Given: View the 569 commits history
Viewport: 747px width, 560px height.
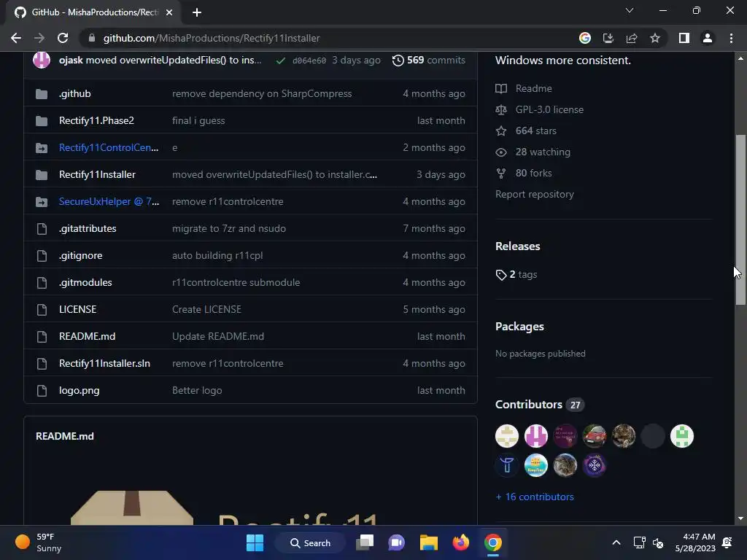Looking at the screenshot, I should (x=436, y=60).
